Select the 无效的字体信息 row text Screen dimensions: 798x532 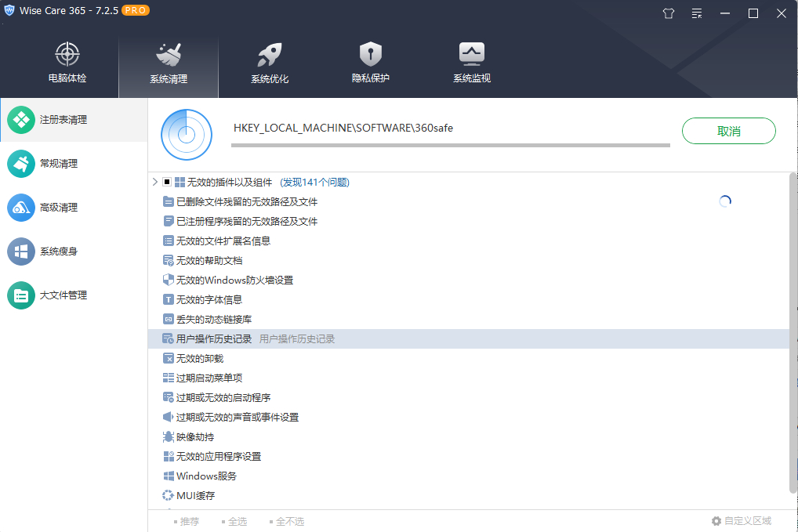pos(209,299)
